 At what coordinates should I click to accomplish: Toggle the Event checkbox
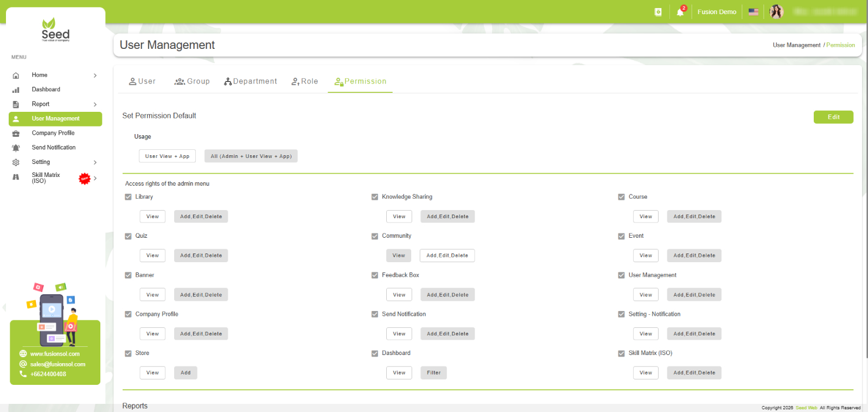coord(622,236)
